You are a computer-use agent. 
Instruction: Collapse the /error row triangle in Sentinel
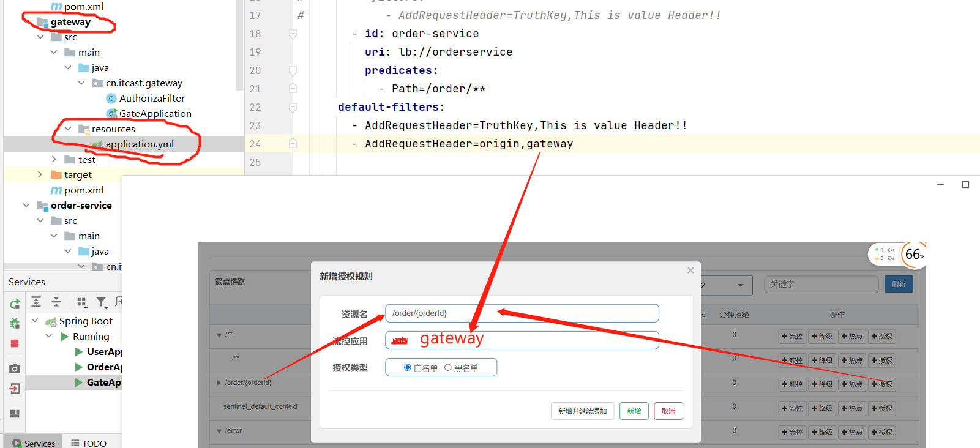tap(219, 431)
